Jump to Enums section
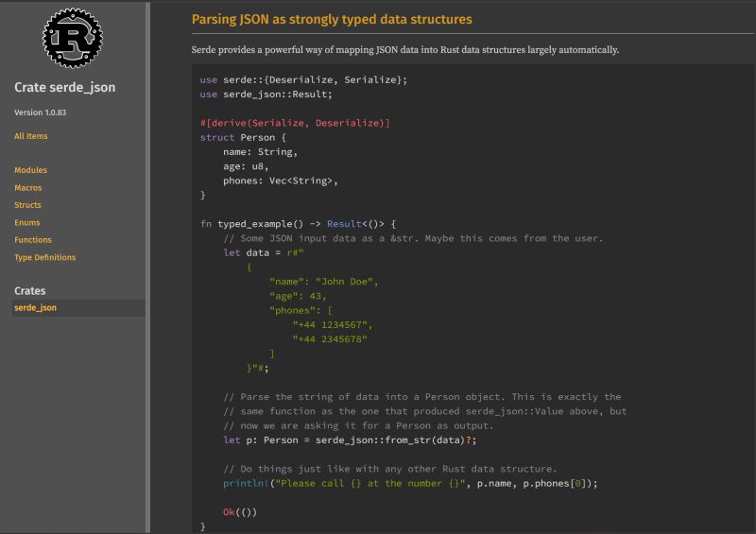Screen dimensions: 756x534 (x=27, y=222)
